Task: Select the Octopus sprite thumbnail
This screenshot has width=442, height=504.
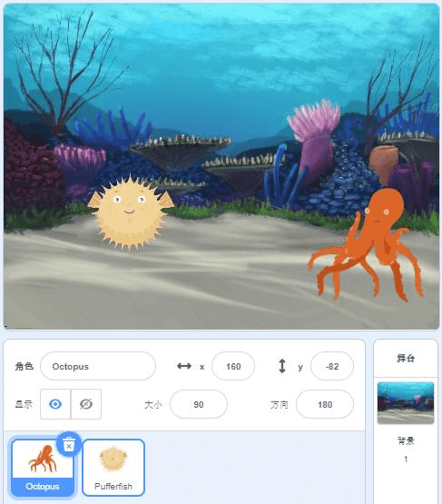Action: tap(43, 468)
